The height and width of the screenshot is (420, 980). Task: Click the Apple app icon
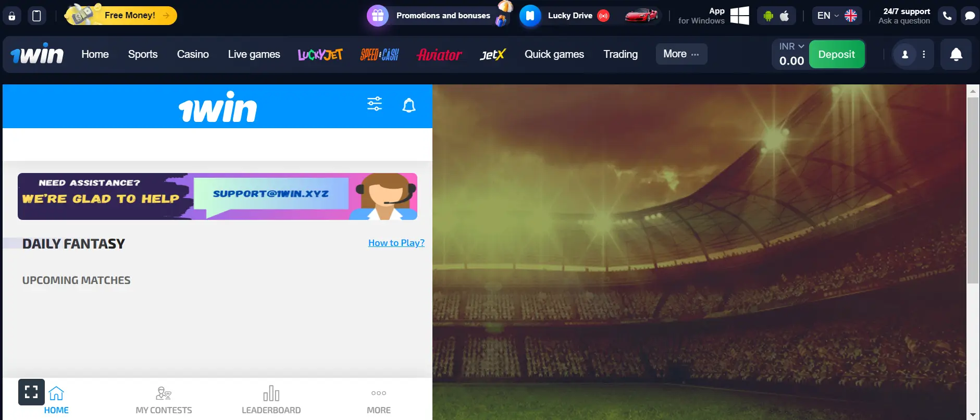784,16
